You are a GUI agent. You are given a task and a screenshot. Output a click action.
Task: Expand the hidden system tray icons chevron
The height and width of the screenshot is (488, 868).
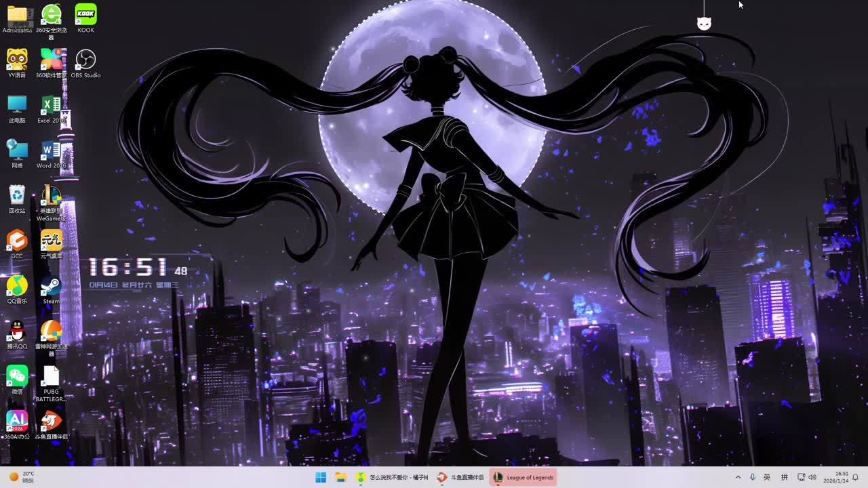(x=738, y=477)
